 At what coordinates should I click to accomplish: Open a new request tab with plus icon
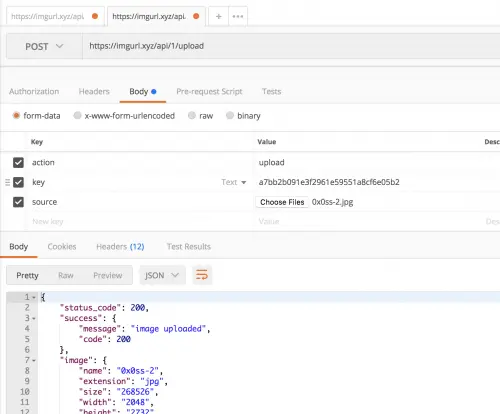(x=218, y=16)
